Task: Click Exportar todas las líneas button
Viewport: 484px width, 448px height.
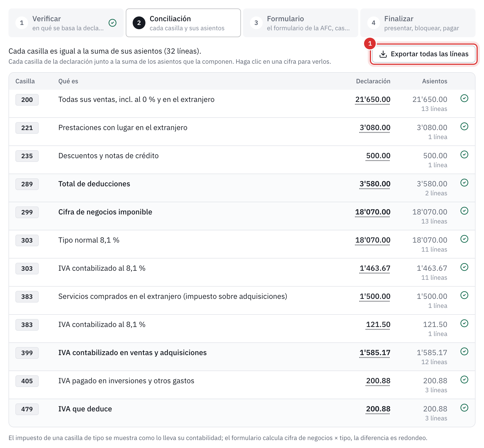Action: click(x=424, y=54)
